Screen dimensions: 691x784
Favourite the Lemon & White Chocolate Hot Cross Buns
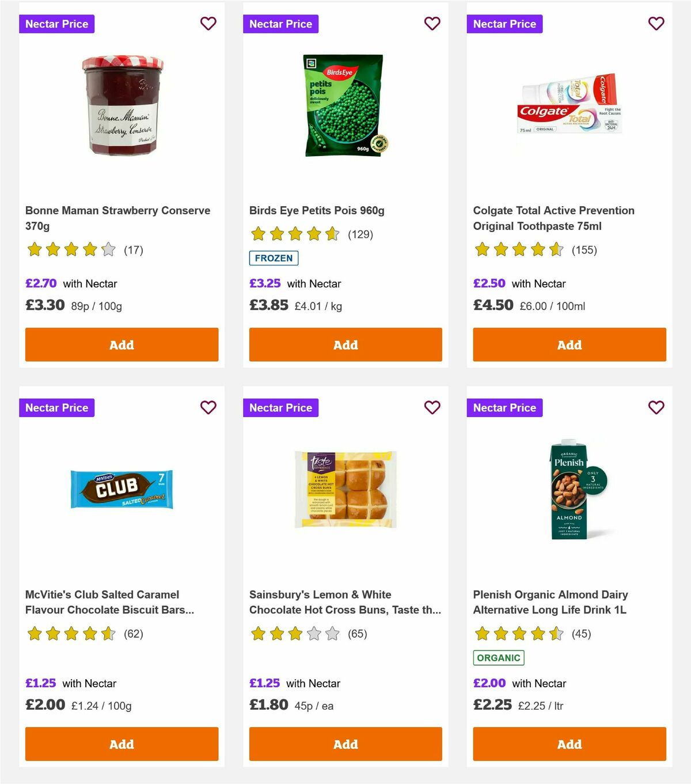click(432, 407)
